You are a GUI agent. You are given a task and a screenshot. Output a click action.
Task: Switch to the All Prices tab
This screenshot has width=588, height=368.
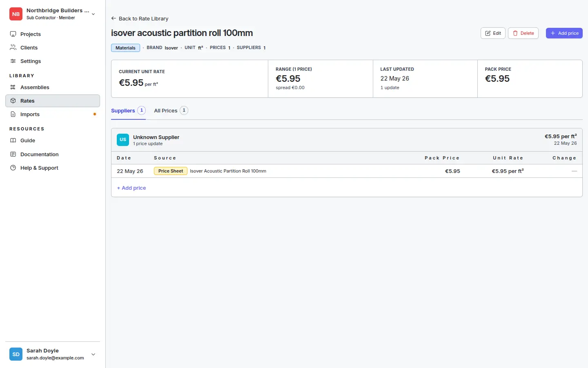[171, 110]
